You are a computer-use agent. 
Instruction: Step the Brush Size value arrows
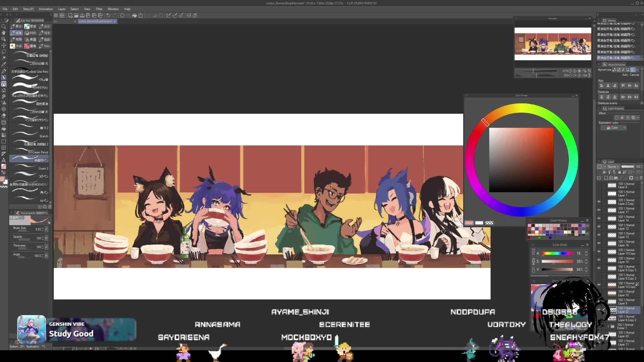42,229
